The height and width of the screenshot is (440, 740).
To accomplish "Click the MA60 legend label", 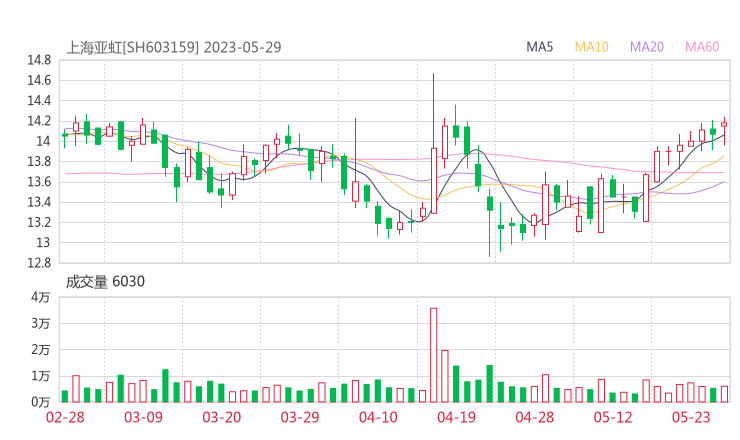I will click(702, 47).
